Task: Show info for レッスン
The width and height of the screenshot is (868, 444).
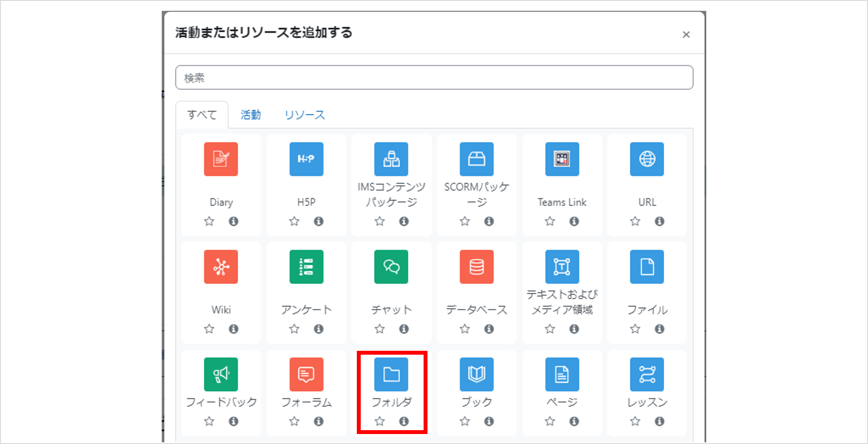Action: point(659,421)
